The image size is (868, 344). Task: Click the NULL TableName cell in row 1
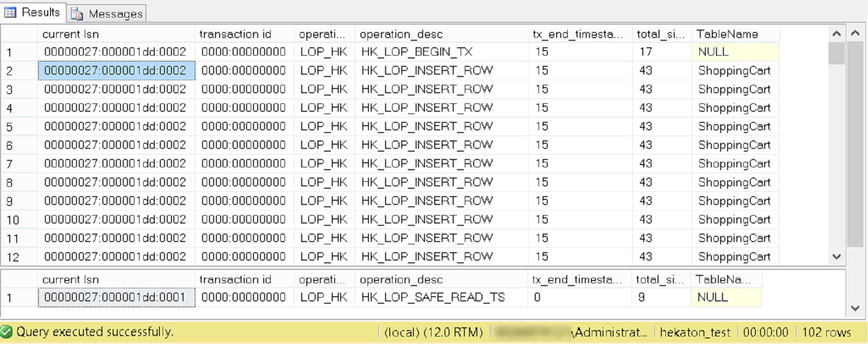coord(735,52)
